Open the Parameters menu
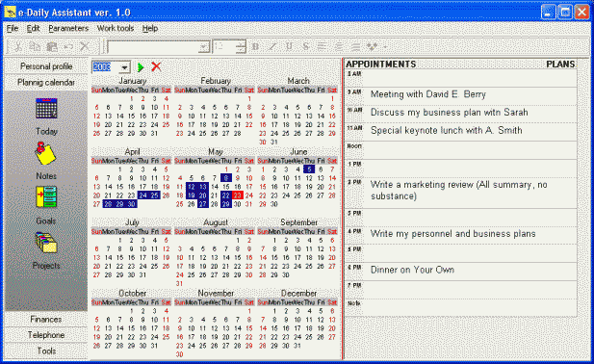Image resolution: width=594 pixels, height=364 pixels. pos(68,29)
